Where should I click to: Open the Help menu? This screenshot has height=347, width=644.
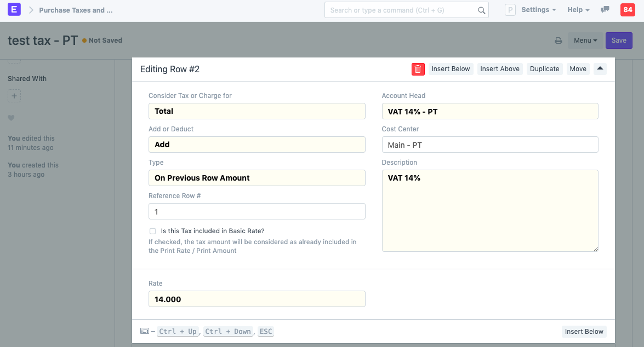pos(578,10)
